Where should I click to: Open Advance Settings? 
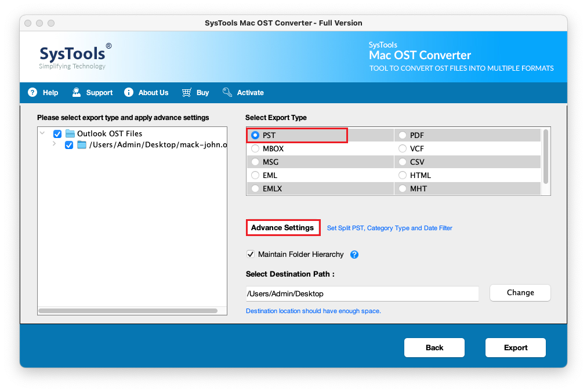coord(282,228)
